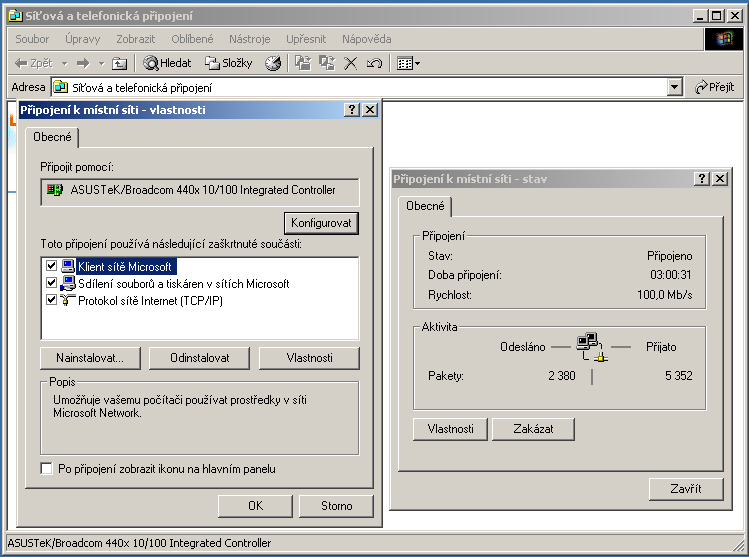Click the 5 352 received packets value
The width and height of the screenshot is (749, 557).
(x=678, y=376)
